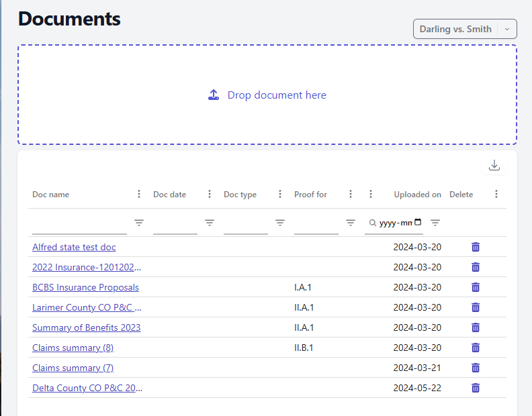Viewport: 532px width, 416px height.
Task: Open the Proof for column menu
Action: pos(351,194)
